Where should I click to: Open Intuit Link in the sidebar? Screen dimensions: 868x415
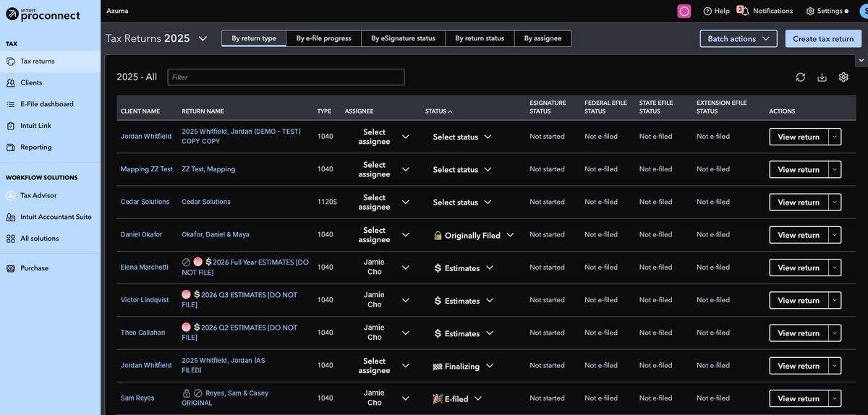pos(50,126)
